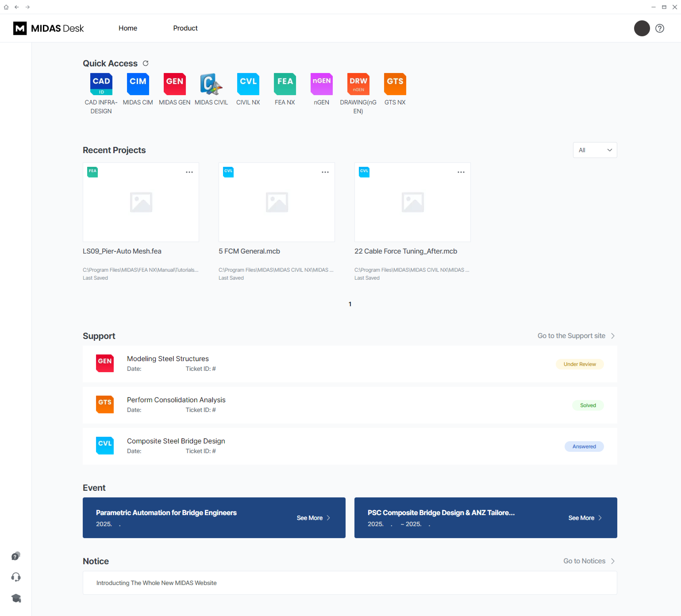Refresh the Quick Access list
681x616 pixels.
tap(146, 63)
